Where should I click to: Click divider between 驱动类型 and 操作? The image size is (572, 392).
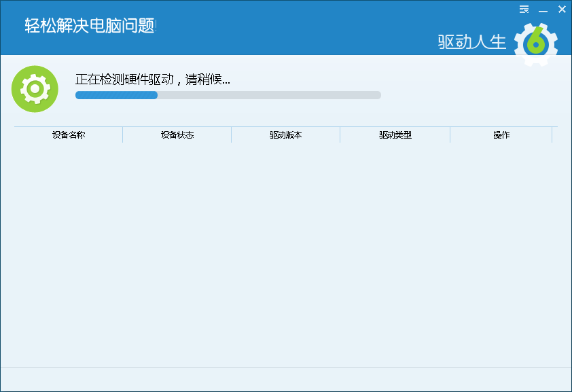coord(450,135)
